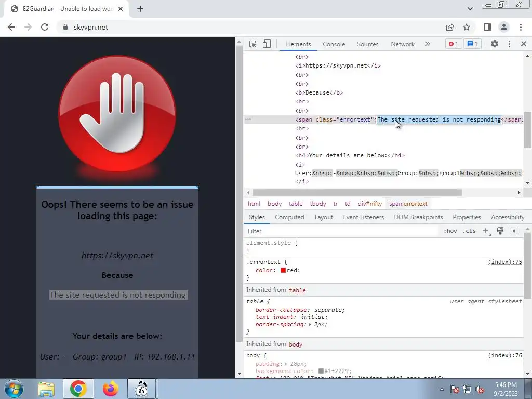
Task: Expand the border-spacing property triangle
Action: pyautogui.click(x=310, y=324)
